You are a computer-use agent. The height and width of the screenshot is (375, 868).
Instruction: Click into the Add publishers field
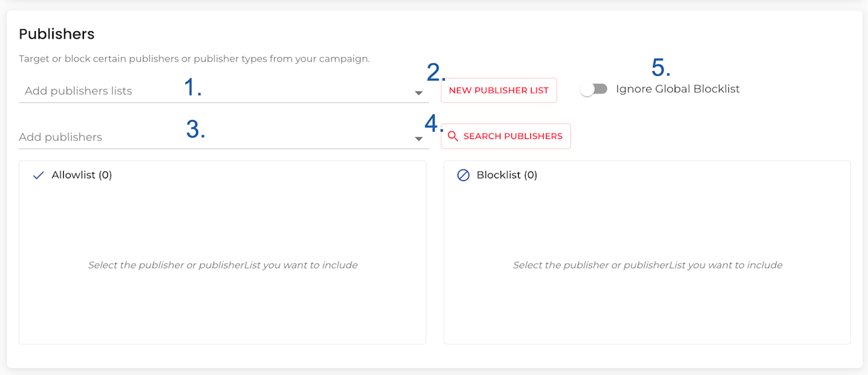95,137
